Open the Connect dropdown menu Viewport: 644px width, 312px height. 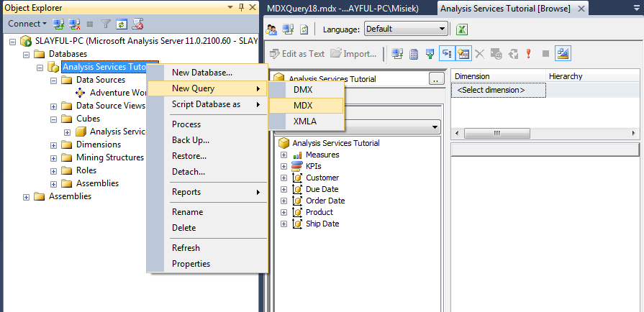(27, 24)
